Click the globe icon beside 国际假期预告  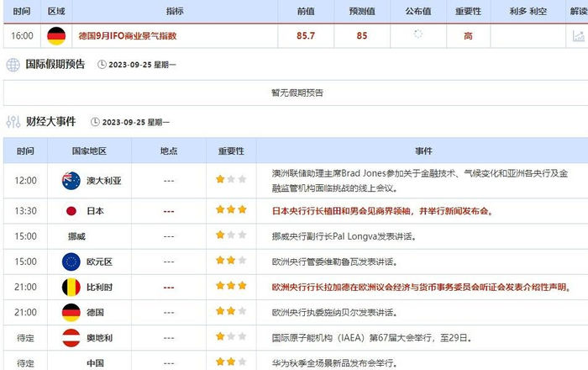point(13,65)
